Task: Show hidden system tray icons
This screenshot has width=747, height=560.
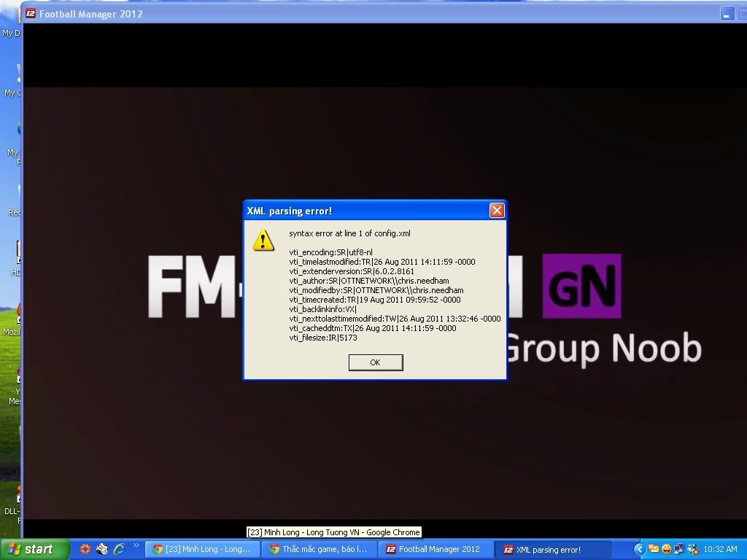Action: (639, 550)
